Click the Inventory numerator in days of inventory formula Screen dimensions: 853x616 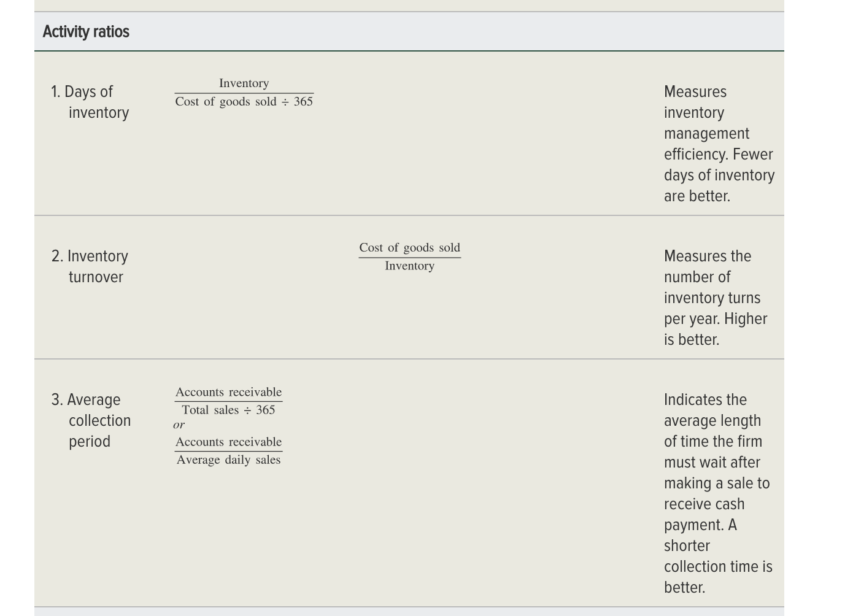coord(244,83)
